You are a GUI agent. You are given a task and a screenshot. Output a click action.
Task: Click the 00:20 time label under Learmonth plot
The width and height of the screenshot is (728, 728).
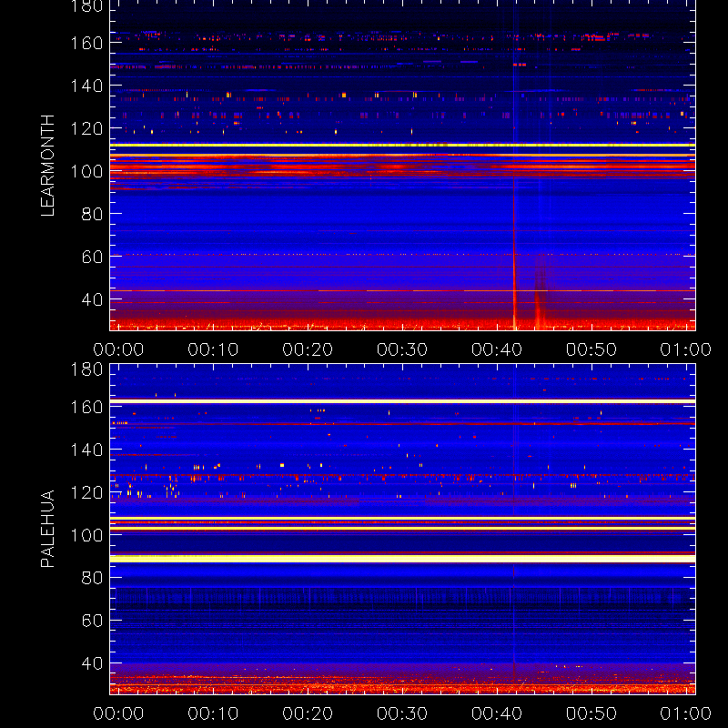coord(308,349)
